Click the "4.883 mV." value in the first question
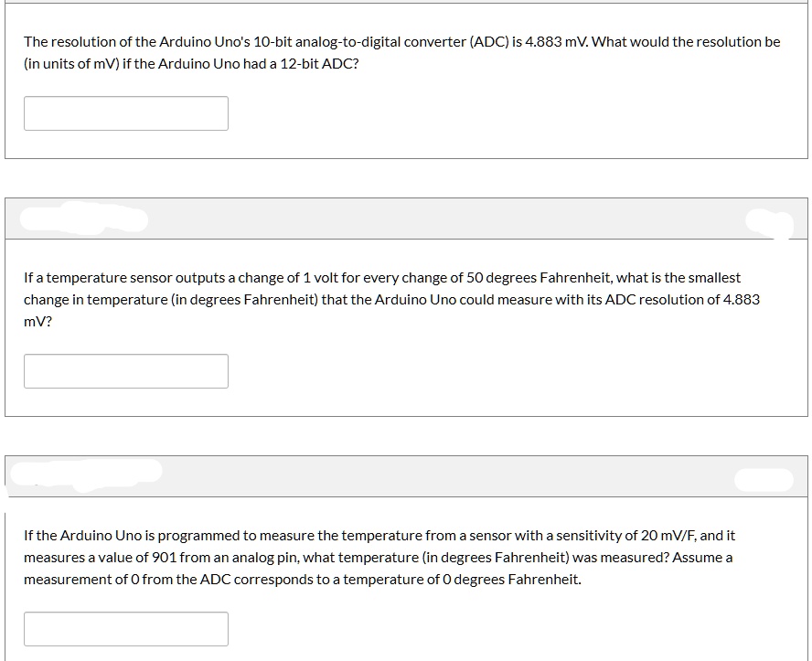Screen dimensions: 812x661 (556, 42)
